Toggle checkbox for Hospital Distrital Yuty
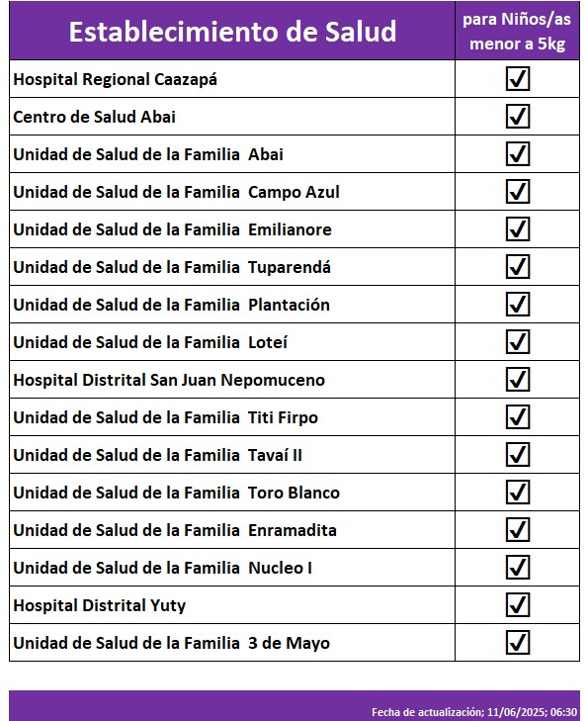This screenshot has width=588, height=721. [518, 604]
